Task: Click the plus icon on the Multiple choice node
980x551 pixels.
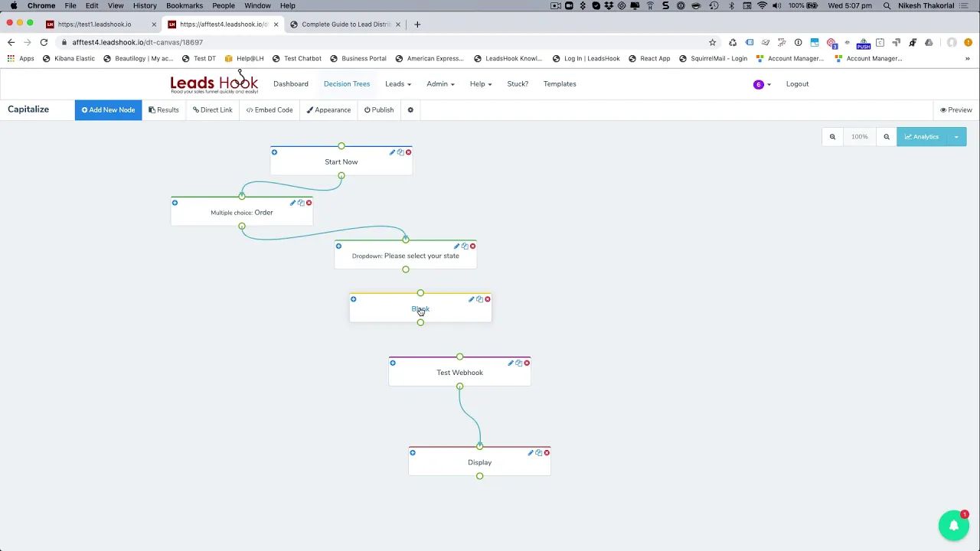Action: [175, 203]
